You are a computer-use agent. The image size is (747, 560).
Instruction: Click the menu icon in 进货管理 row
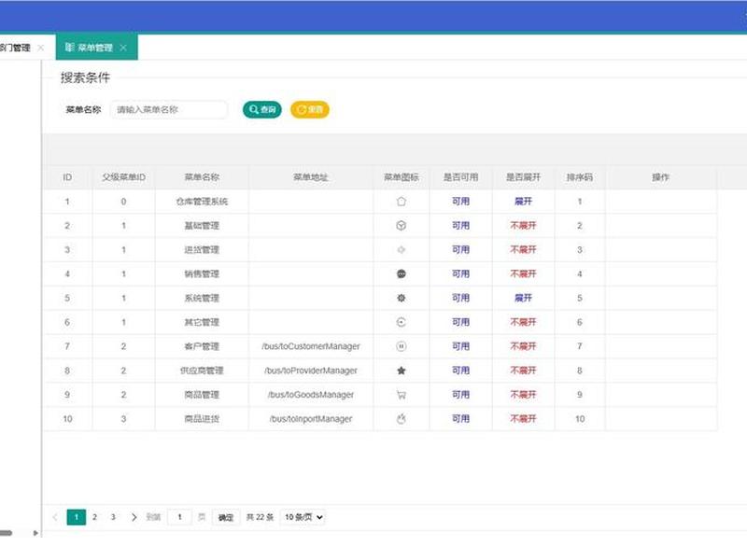pos(402,249)
